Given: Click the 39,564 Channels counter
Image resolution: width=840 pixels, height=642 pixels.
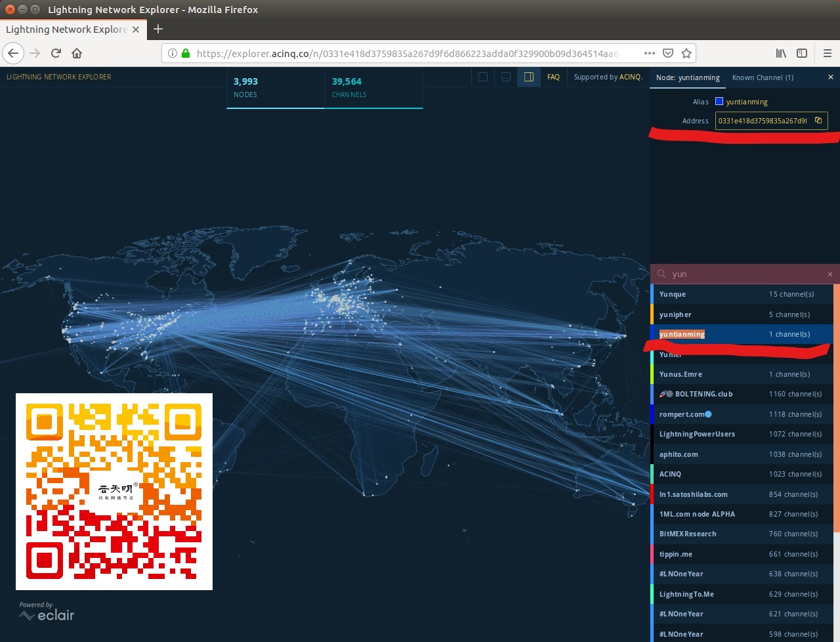Looking at the screenshot, I should click(374, 88).
